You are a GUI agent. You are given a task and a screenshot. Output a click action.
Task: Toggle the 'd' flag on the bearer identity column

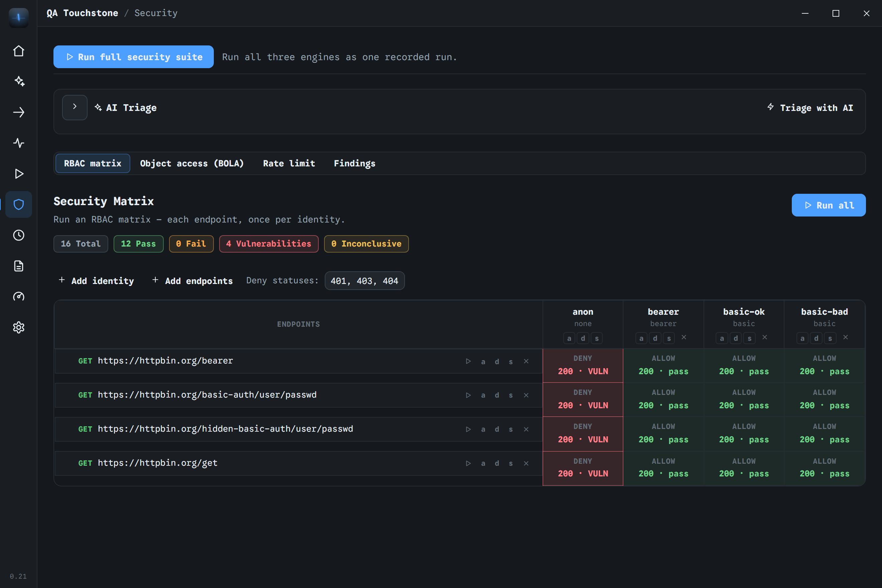point(655,338)
